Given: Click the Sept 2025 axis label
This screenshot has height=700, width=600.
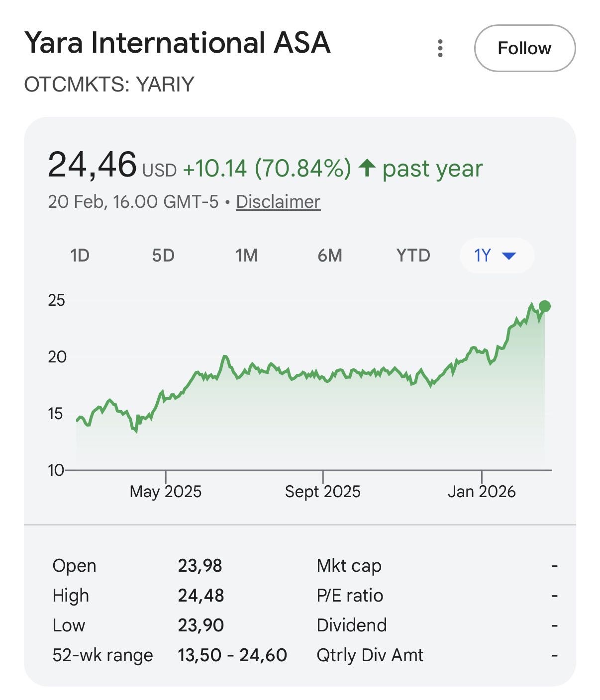Looking at the screenshot, I should (x=322, y=492).
